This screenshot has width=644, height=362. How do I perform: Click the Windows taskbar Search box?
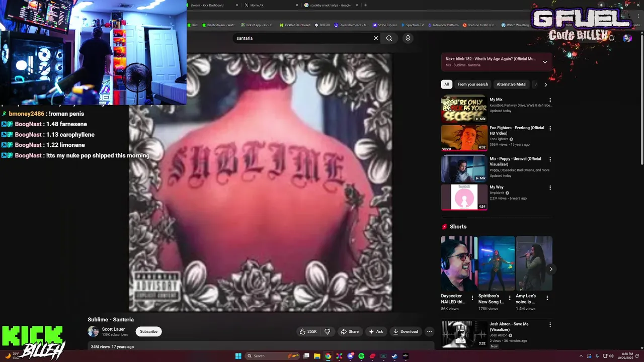(272, 356)
